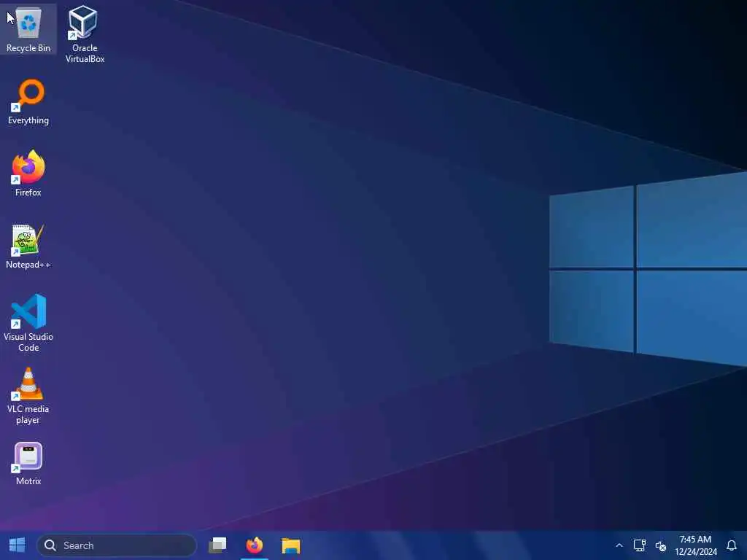Click the taskbar Search box
The height and width of the screenshot is (560, 747).
coord(117,545)
